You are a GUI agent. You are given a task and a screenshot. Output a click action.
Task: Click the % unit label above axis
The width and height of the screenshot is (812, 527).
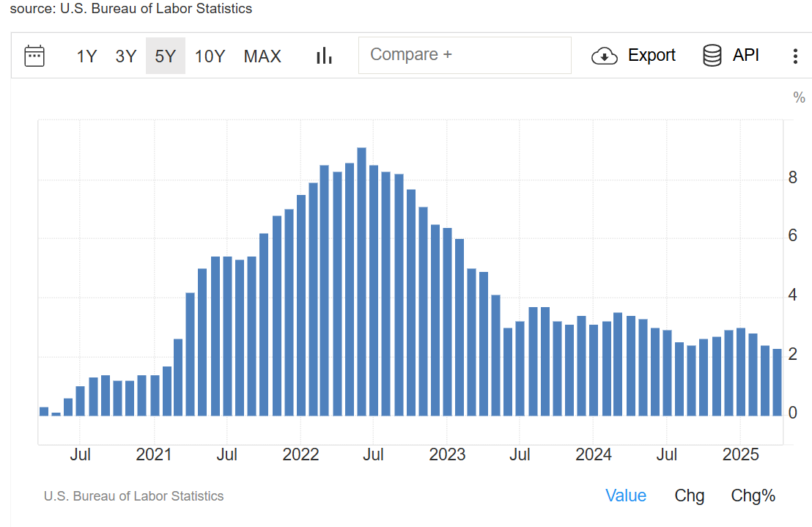799,97
